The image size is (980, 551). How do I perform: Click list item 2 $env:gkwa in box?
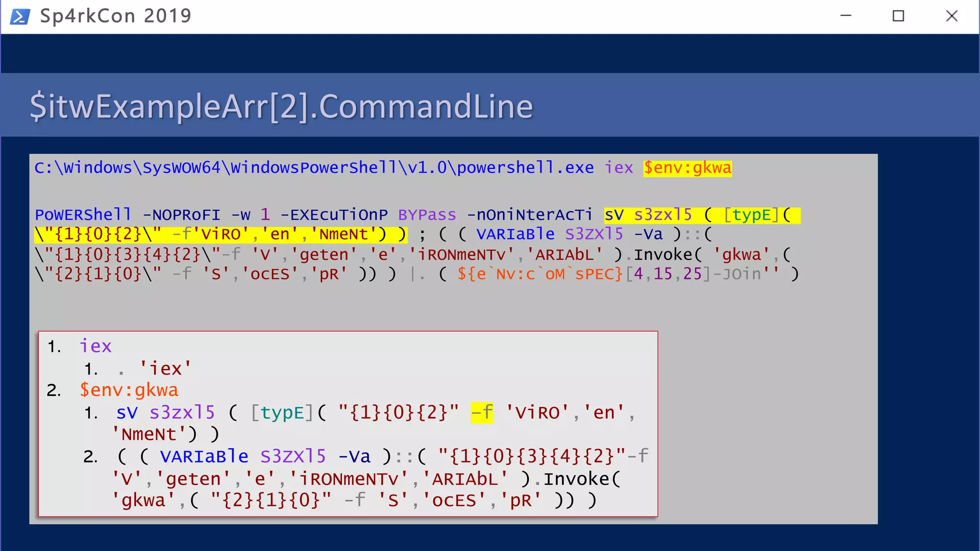coord(129,390)
